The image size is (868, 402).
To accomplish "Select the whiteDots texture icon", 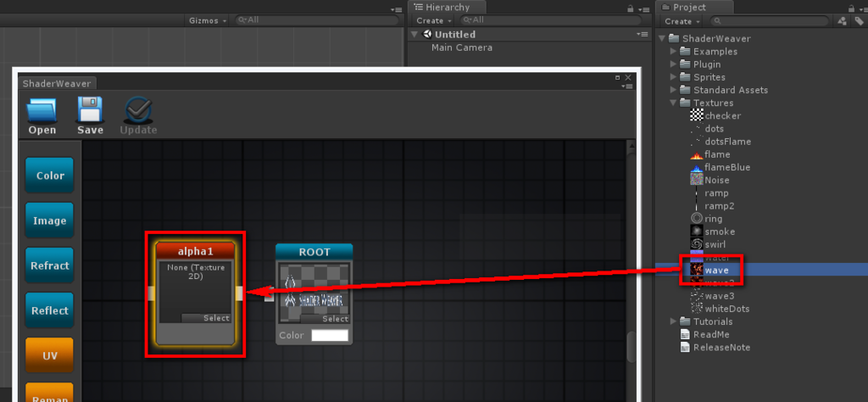I will pos(697,309).
